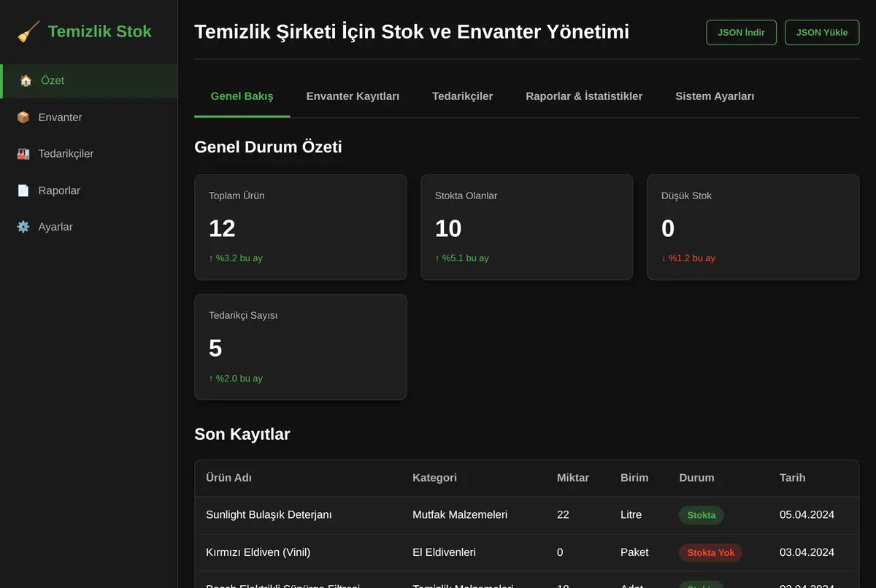This screenshot has width=876, height=588.
Task: Click the gear icon beside Ayarlar
Action: pyautogui.click(x=23, y=227)
